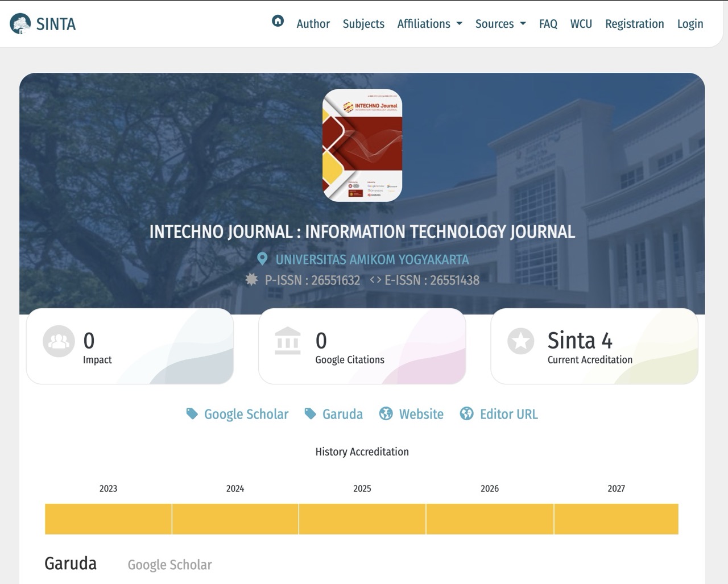This screenshot has width=728, height=584.
Task: Select the Garuda tab heading
Action: tap(71, 564)
